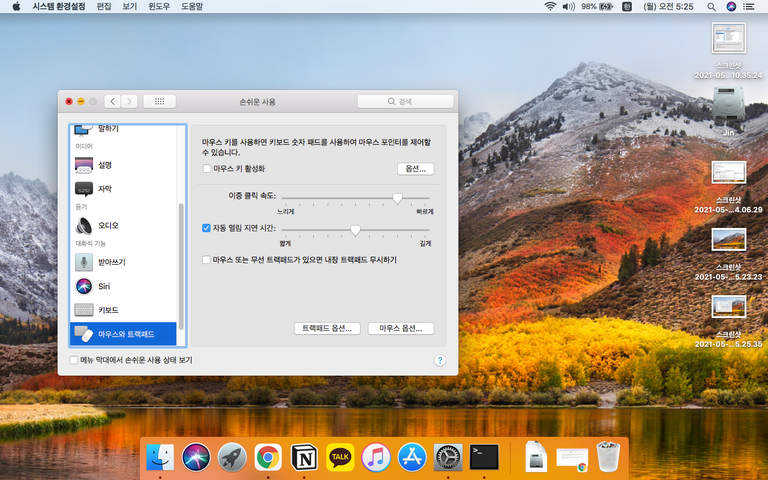Select 자막 in accessibility sidebar

pyautogui.click(x=123, y=189)
